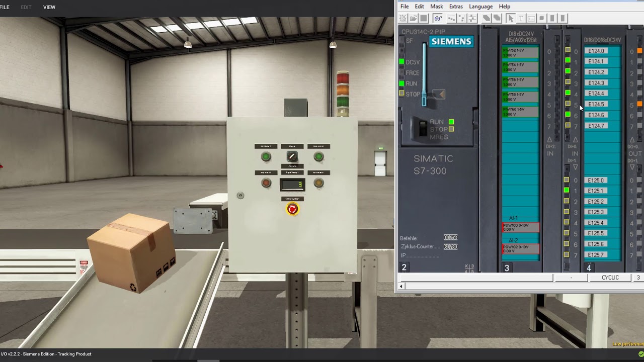Toggle input bit E125.7
644x362 pixels.
coord(567,255)
